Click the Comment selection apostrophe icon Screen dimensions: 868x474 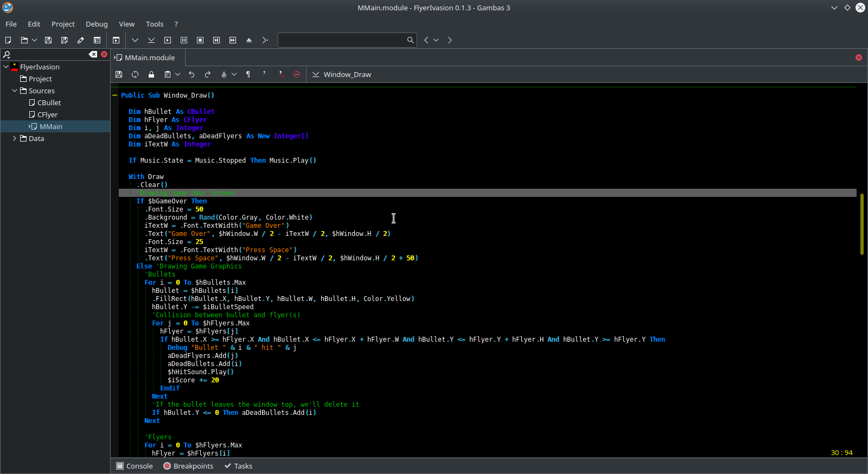tap(264, 74)
